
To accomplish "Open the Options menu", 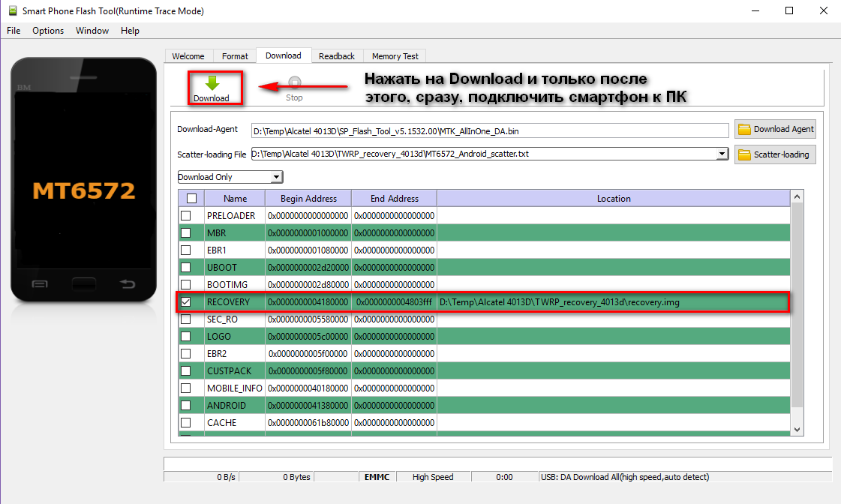I will pyautogui.click(x=48, y=31).
